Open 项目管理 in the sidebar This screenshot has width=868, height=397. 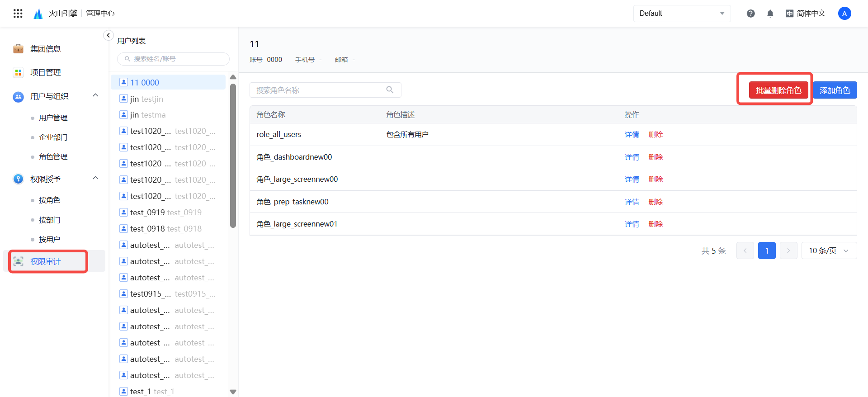point(45,72)
